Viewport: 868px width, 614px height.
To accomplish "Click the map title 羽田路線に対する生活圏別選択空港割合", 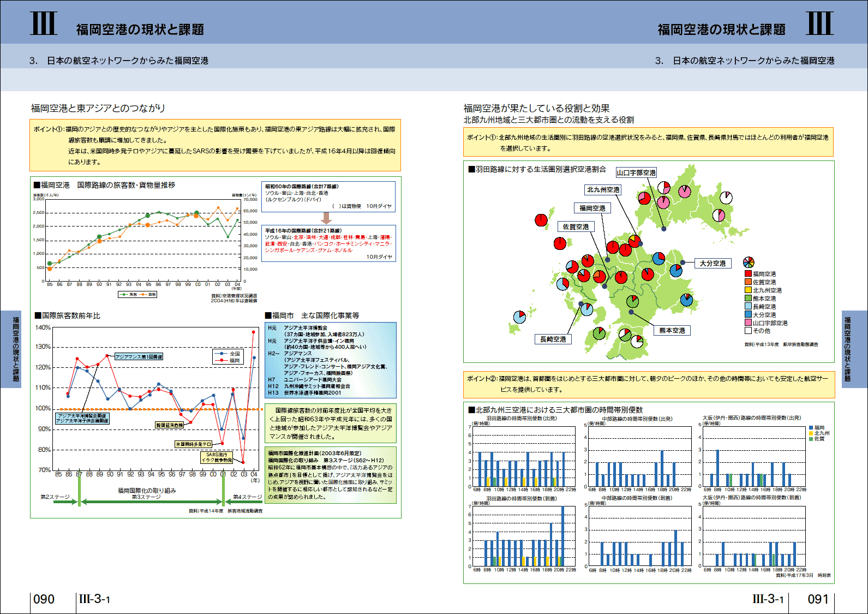I will coord(540,169).
